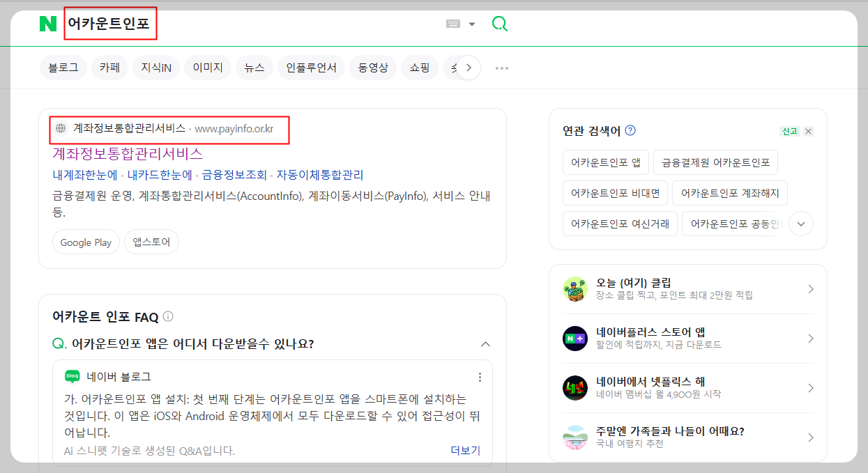The height and width of the screenshot is (473, 868).
Task: Select related search 금융결제원 어카운트인포
Action: point(716,162)
